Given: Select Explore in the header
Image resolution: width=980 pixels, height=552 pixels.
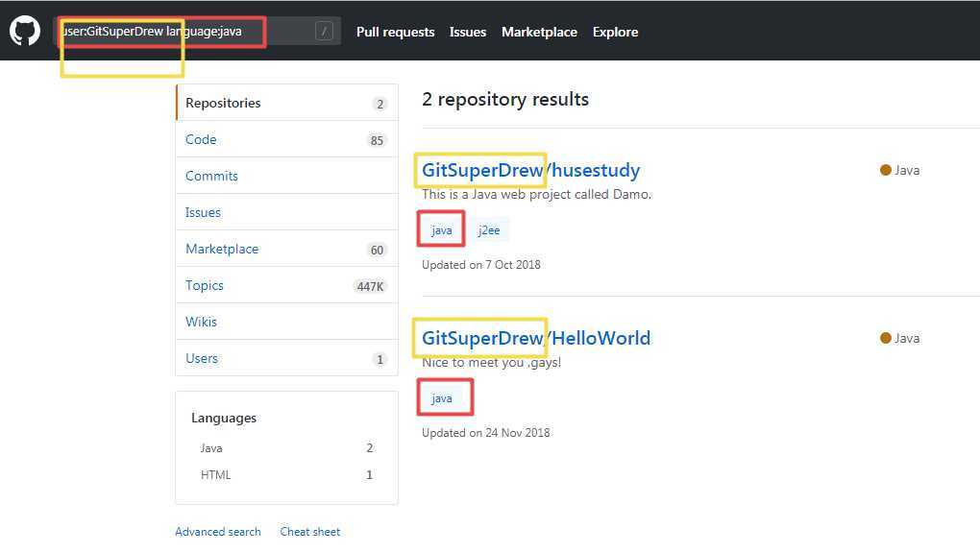Looking at the screenshot, I should [615, 32].
